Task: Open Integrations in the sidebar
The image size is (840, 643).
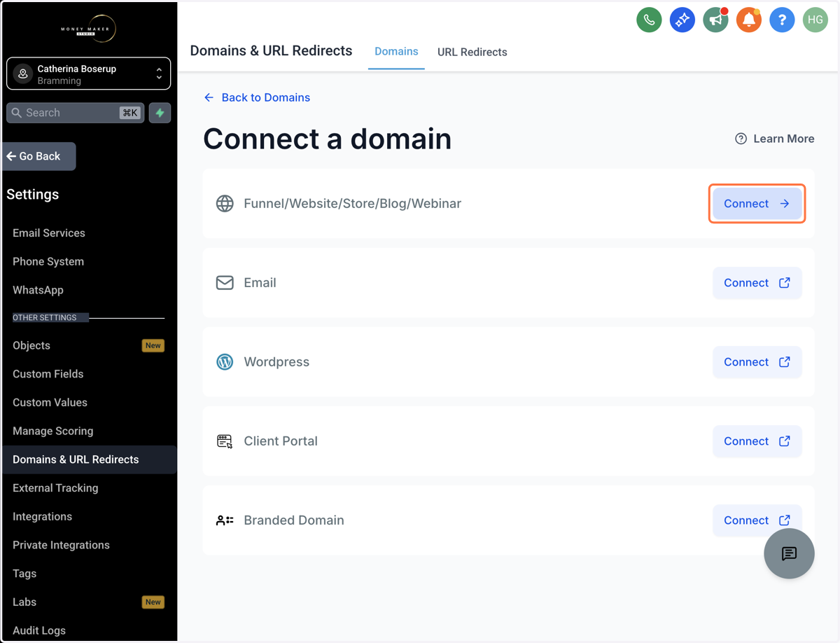Action: (42, 516)
